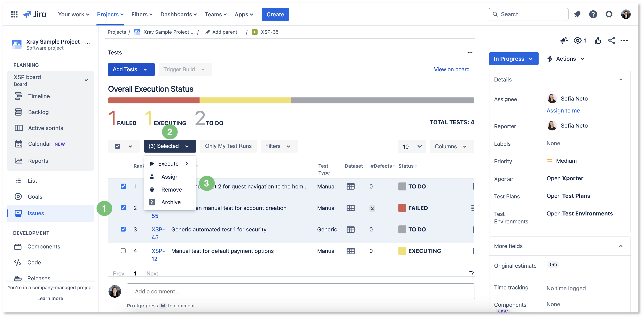The width and height of the screenshot is (644, 318).
Task: Open the Filters menu in top navigation
Action: coord(142,14)
